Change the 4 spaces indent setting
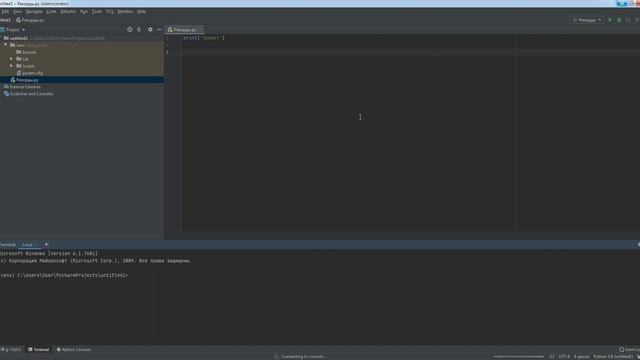640x360 pixels. [x=581, y=357]
